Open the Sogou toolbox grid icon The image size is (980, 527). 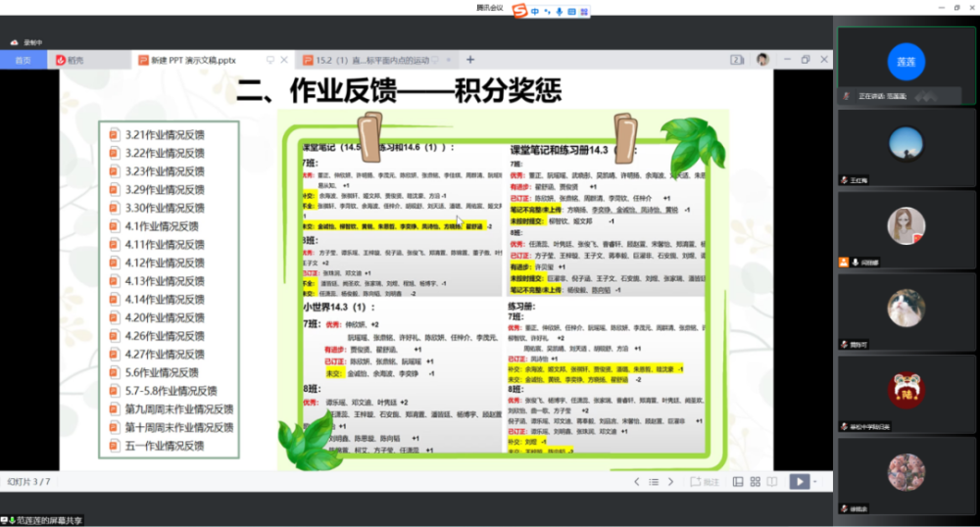click(x=584, y=11)
